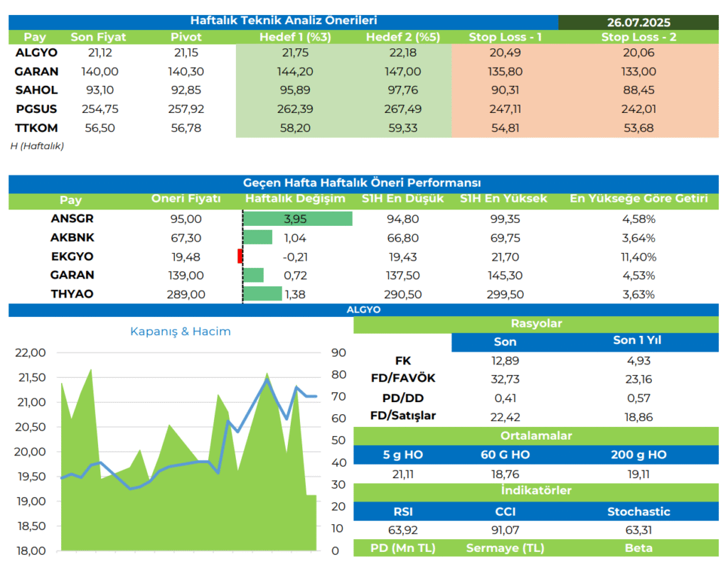Select the "RSI" indicator header
The width and height of the screenshot is (728, 564).
pyautogui.click(x=403, y=511)
